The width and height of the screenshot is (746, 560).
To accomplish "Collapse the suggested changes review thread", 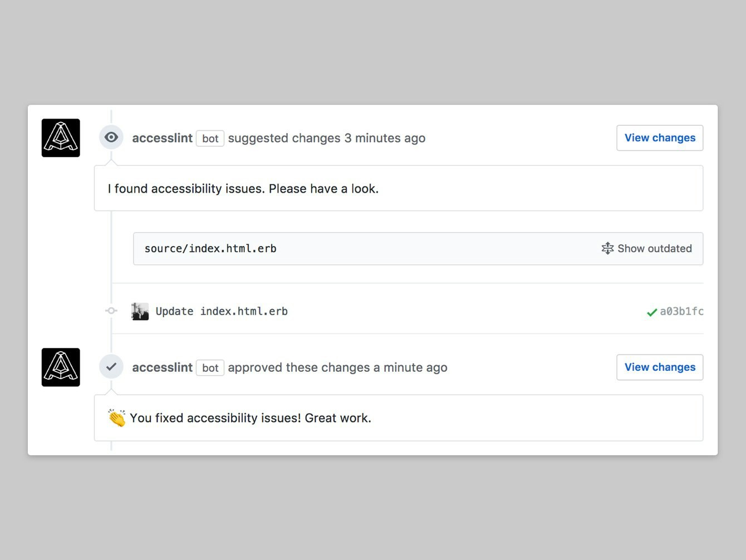I will (x=111, y=136).
